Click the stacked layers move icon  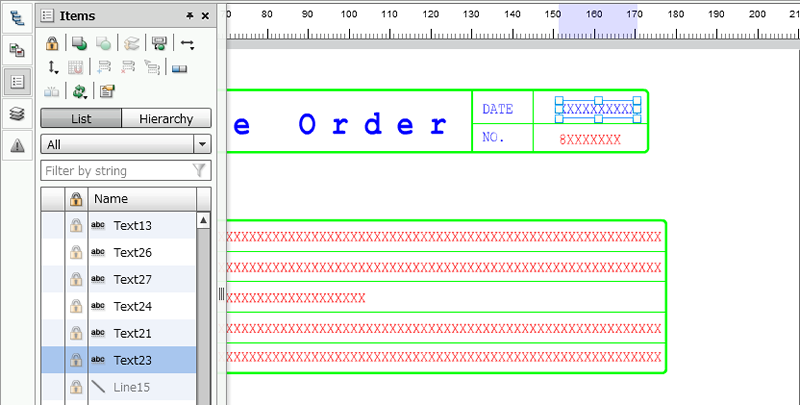point(131,43)
